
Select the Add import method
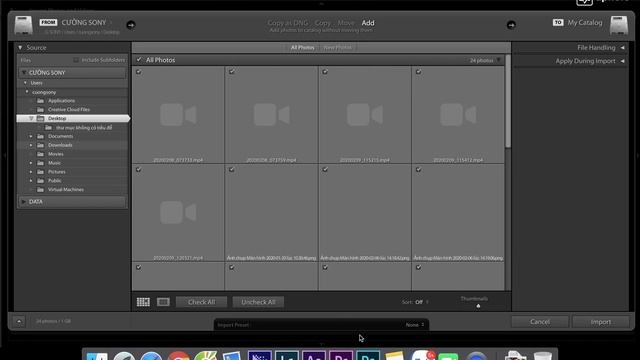368,23
